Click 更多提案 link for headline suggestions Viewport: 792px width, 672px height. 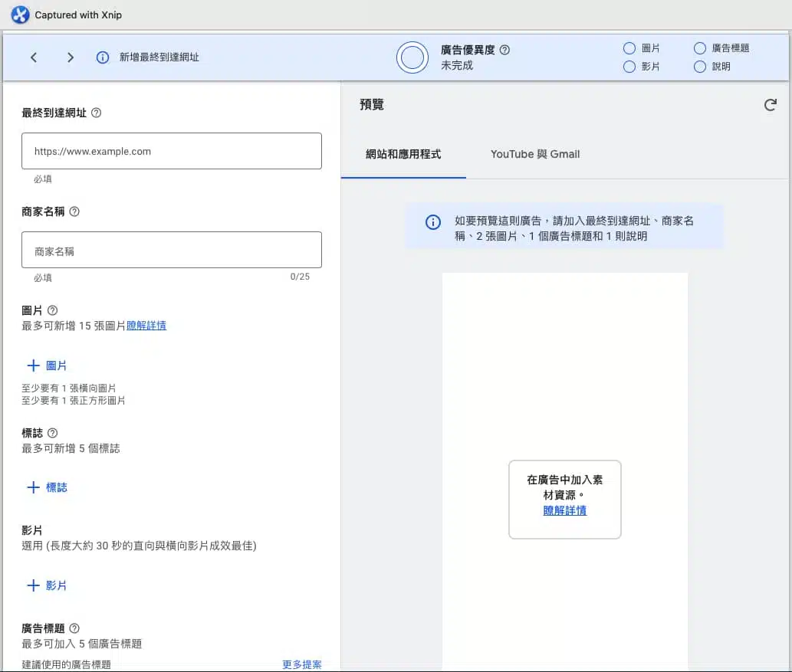click(301, 664)
